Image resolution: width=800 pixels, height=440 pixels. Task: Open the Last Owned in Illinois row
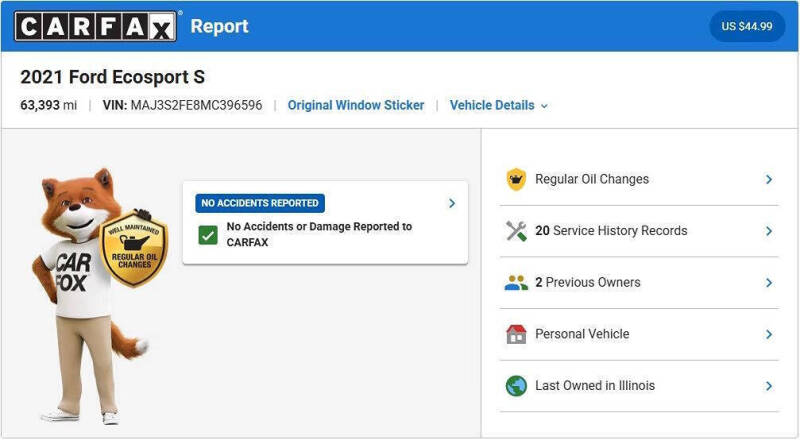[x=639, y=386]
